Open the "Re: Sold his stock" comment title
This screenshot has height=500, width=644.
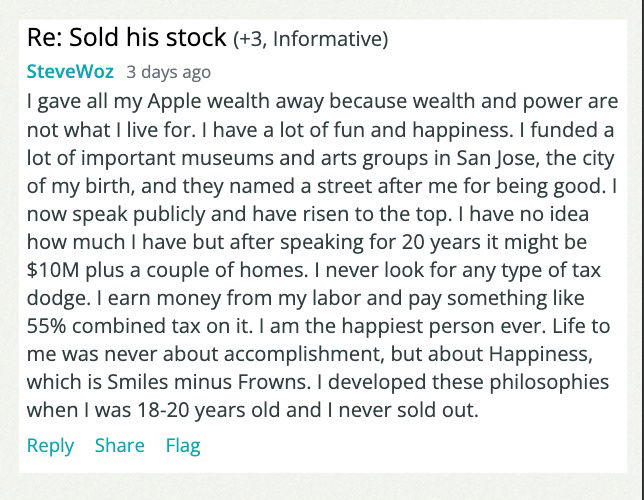point(126,39)
